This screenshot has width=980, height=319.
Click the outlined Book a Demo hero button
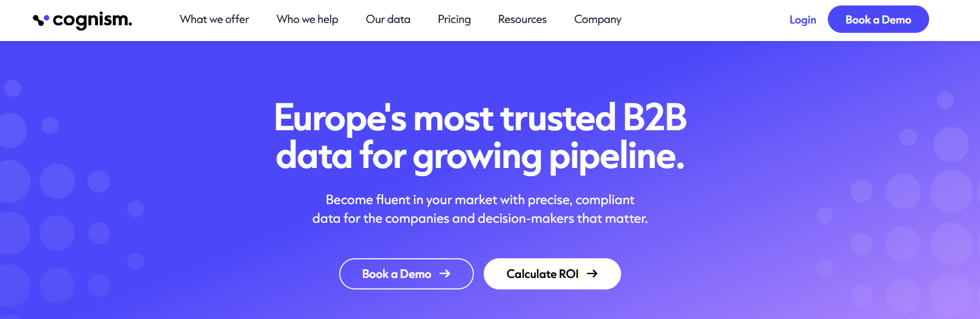click(406, 274)
